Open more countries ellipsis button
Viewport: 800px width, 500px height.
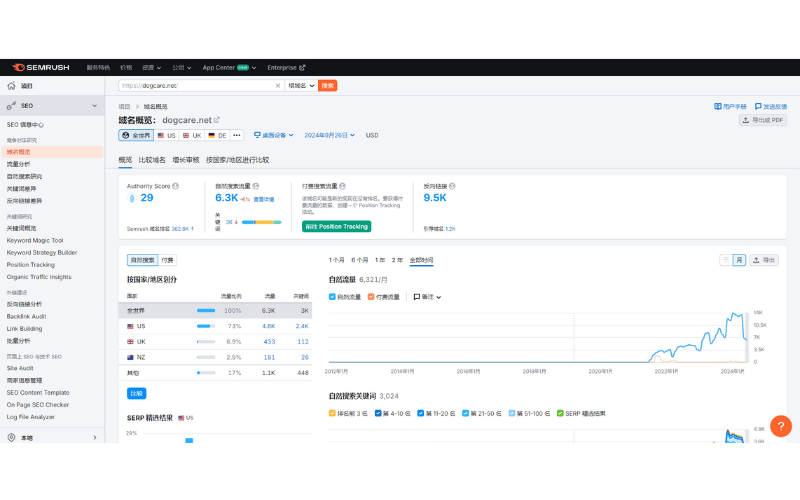coord(237,135)
